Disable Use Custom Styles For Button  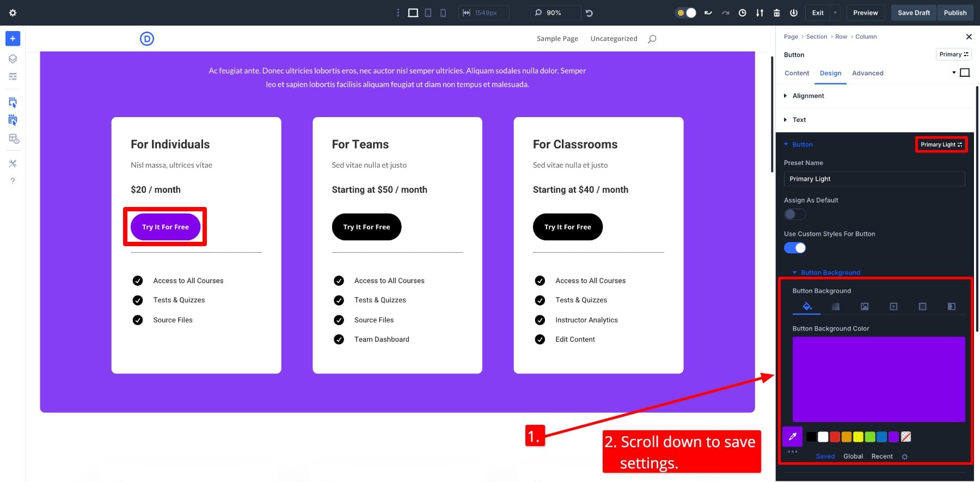pos(794,248)
